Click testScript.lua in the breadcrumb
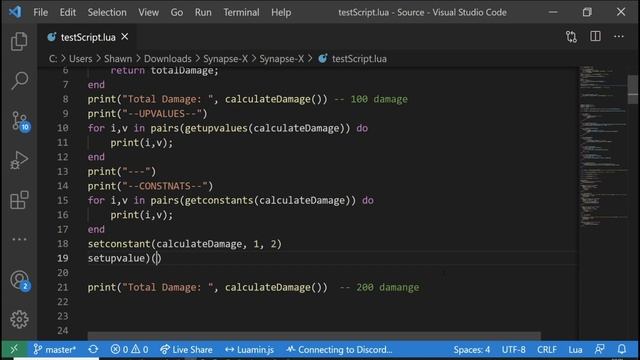Viewport: 640px width, 360px height. click(x=359, y=59)
